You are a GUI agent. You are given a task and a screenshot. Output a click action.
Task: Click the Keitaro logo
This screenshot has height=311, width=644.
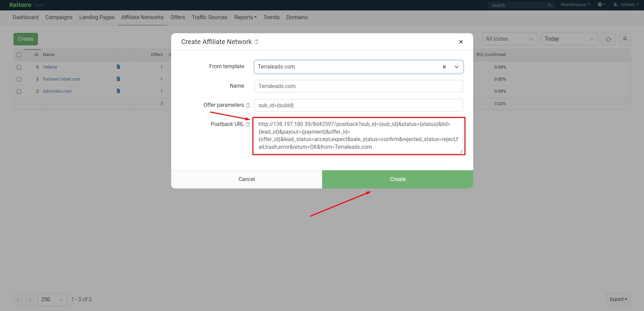coord(20,5)
